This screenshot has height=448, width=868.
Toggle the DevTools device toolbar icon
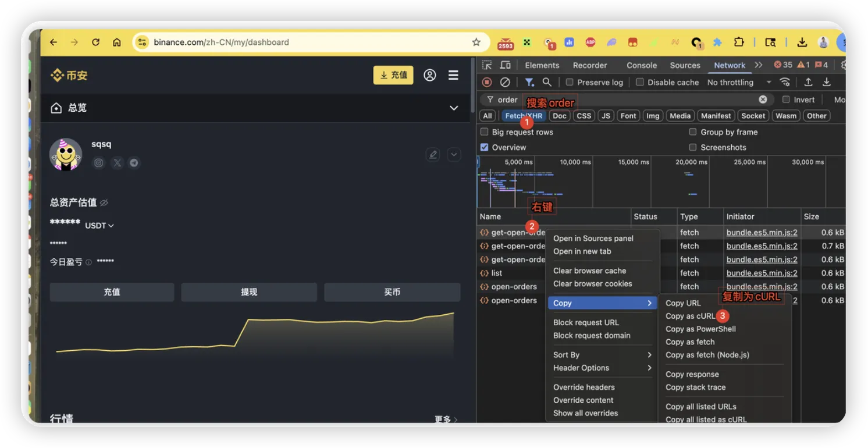coord(506,65)
